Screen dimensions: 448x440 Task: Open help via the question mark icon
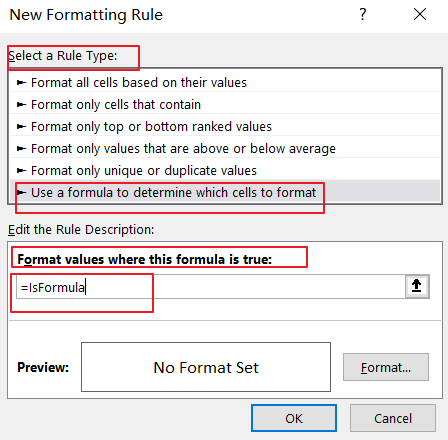pyautogui.click(x=363, y=14)
